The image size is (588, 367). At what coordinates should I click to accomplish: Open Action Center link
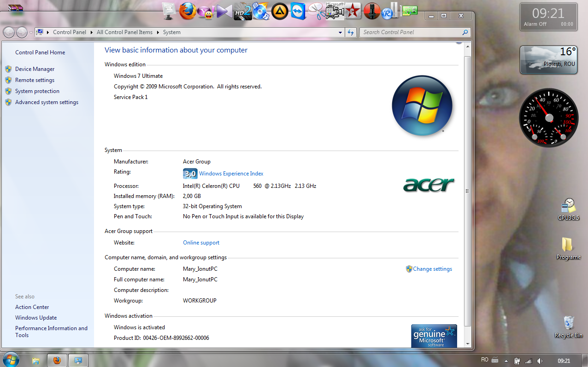[x=32, y=307]
